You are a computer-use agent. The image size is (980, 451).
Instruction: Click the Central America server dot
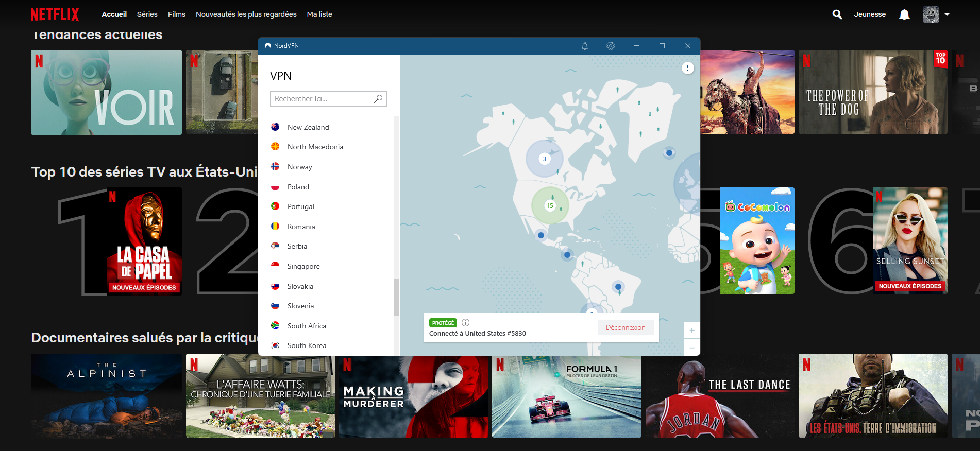pos(567,255)
